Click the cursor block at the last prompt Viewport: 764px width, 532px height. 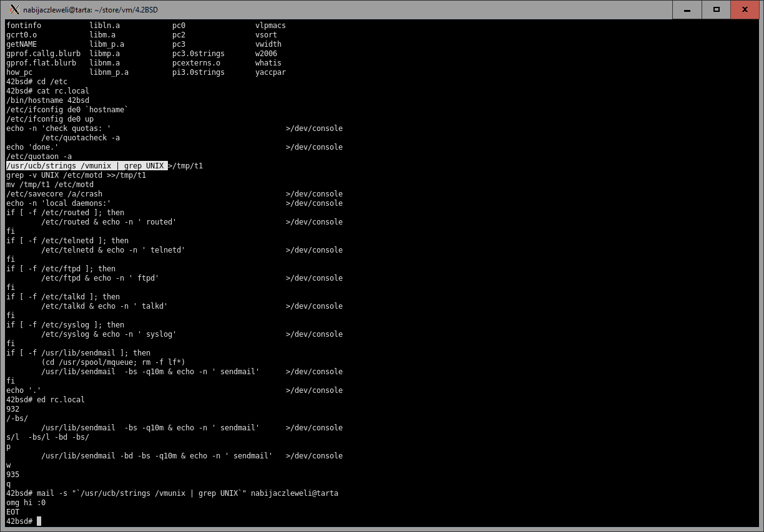39,521
